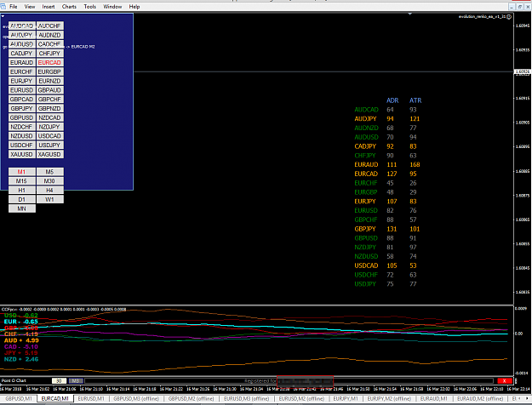Switch to the W1 timeframe

click(50, 199)
